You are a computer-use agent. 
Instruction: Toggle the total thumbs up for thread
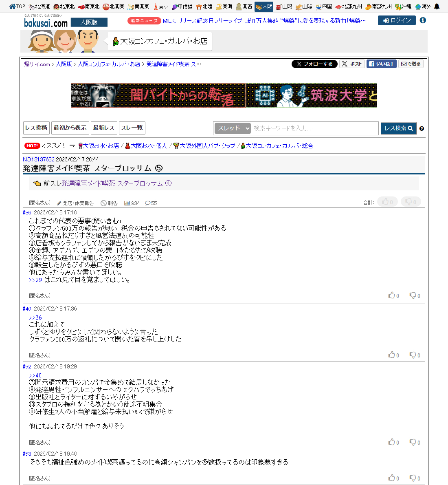[387, 202]
